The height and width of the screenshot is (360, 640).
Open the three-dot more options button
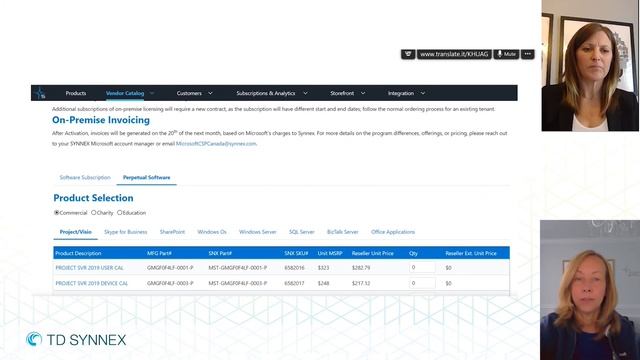[527, 54]
